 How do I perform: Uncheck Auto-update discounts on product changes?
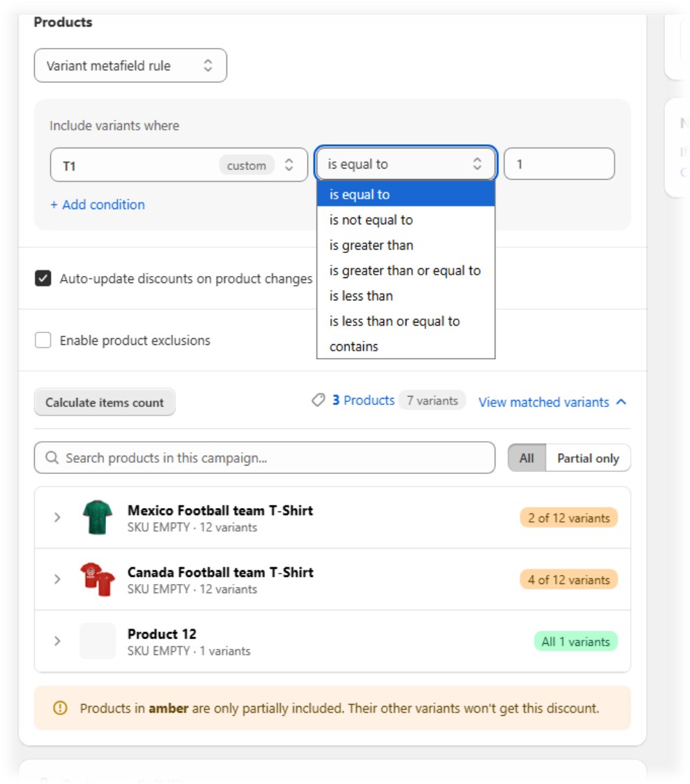point(43,278)
